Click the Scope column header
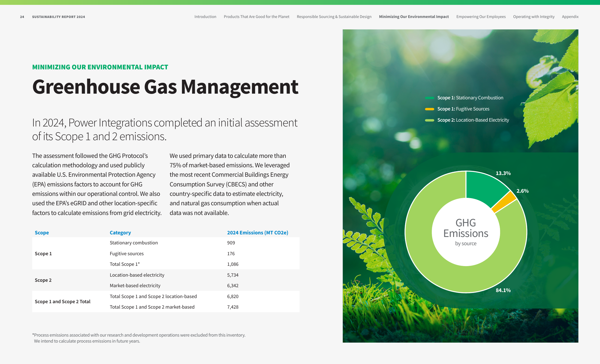Viewport: 600px width, 364px height. pos(42,233)
